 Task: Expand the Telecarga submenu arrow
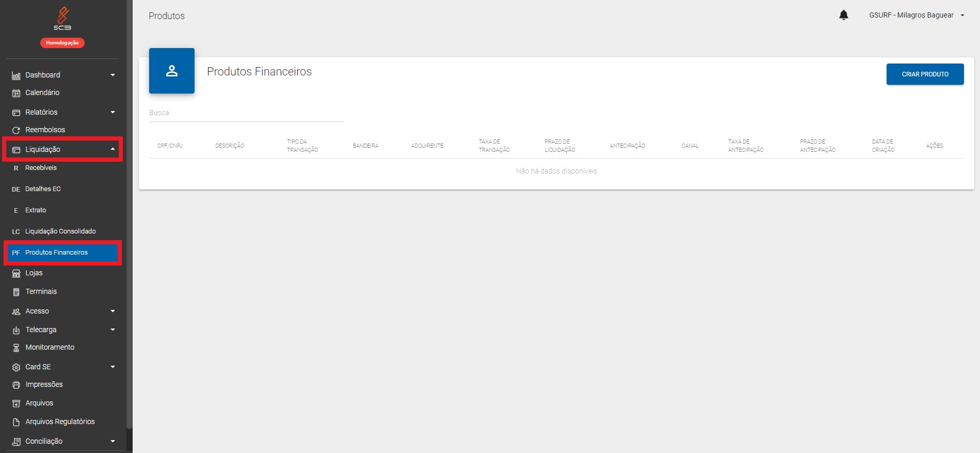[x=113, y=330]
